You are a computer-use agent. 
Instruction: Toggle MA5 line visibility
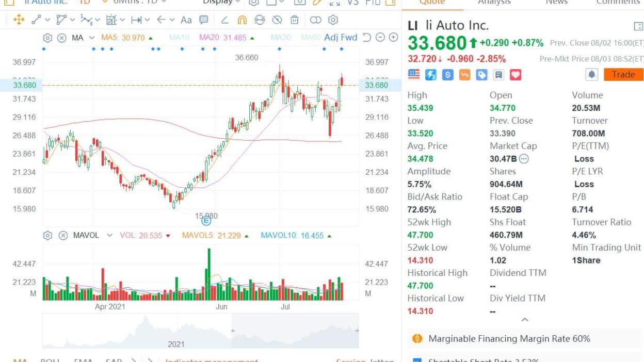pyautogui.click(x=127, y=38)
